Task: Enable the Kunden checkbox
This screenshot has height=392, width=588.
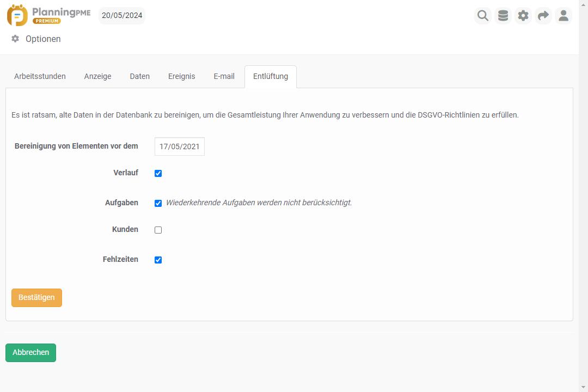Action: [158, 230]
